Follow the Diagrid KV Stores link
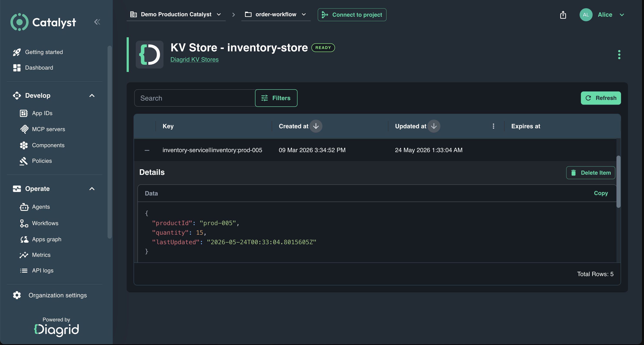 tap(195, 59)
